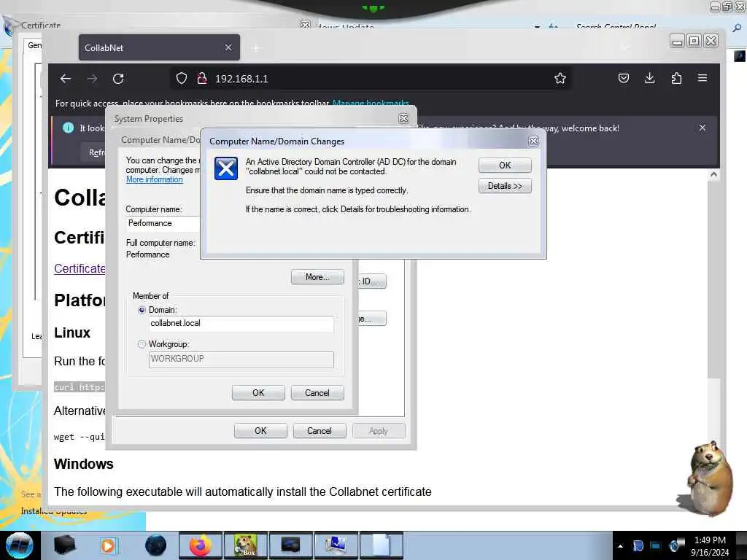Image resolution: width=747 pixels, height=560 pixels.
Task: Open the Certificate link on CollabNet page
Action: (80, 268)
